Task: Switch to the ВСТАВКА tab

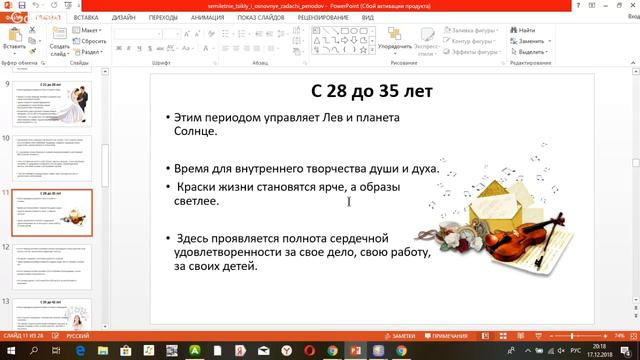Action: point(86,18)
